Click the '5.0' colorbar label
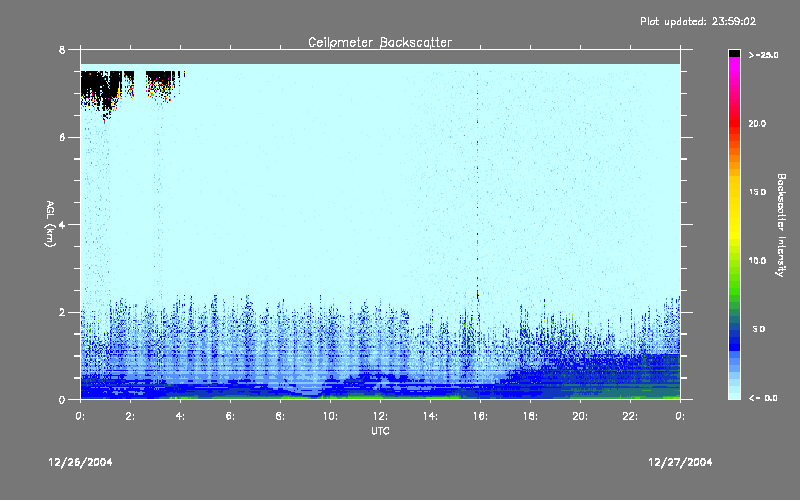The width and height of the screenshot is (800, 500). point(759,329)
